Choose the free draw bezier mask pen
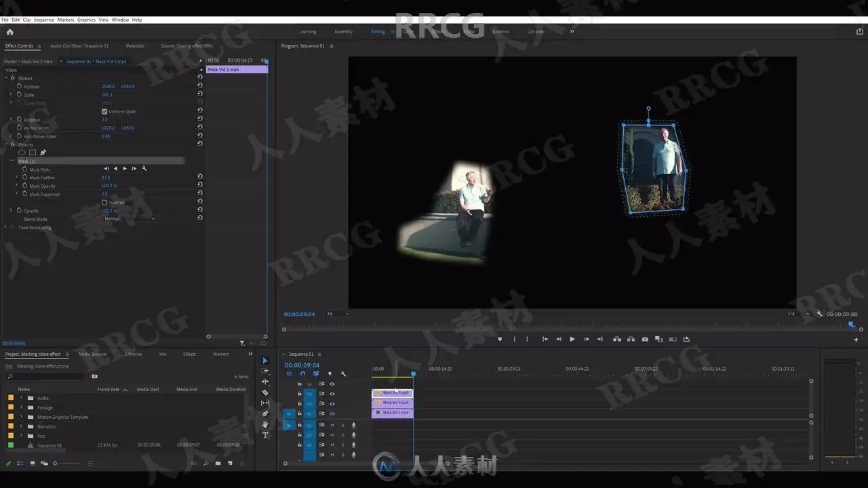 pos(43,152)
